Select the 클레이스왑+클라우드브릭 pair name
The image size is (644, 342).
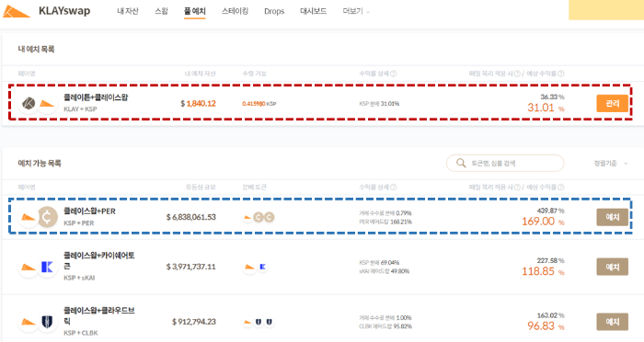[99, 315]
